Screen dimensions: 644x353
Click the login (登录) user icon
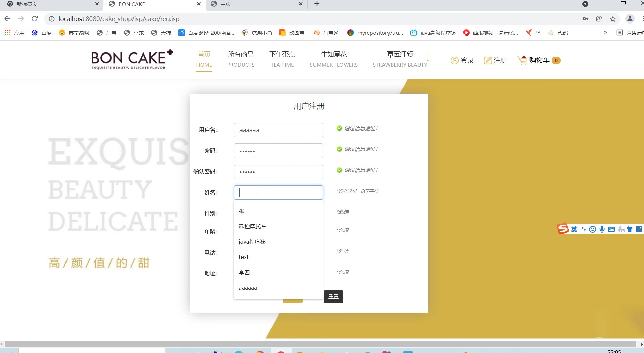[x=454, y=60]
